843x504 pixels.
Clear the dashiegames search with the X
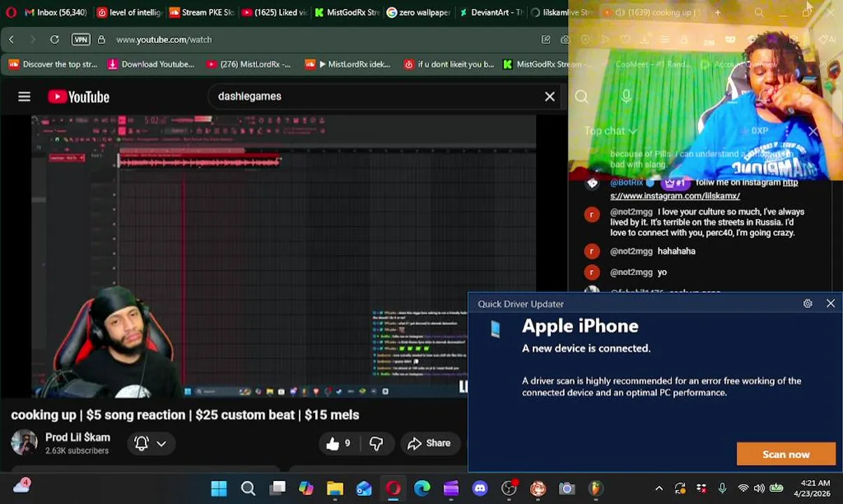pos(550,97)
